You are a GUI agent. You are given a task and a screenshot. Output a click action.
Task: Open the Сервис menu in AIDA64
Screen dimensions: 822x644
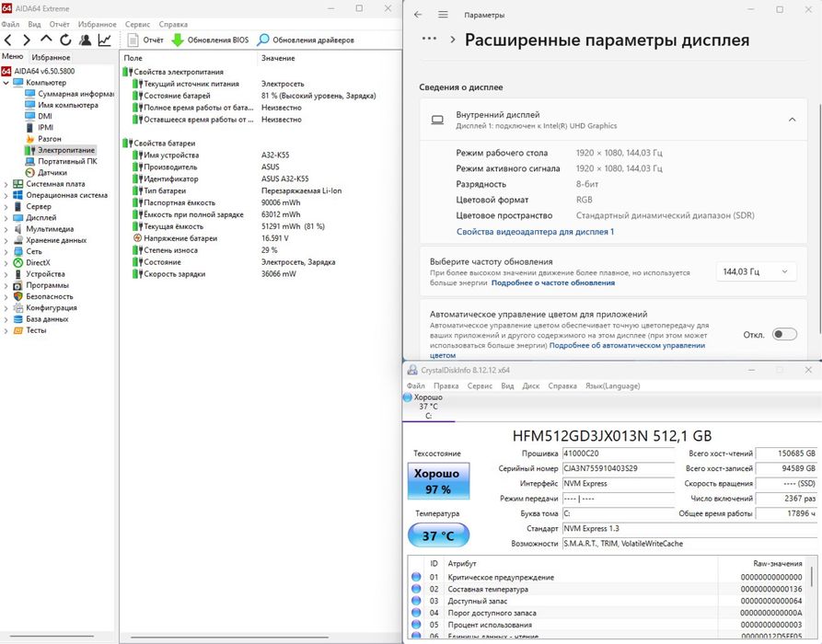point(137,24)
